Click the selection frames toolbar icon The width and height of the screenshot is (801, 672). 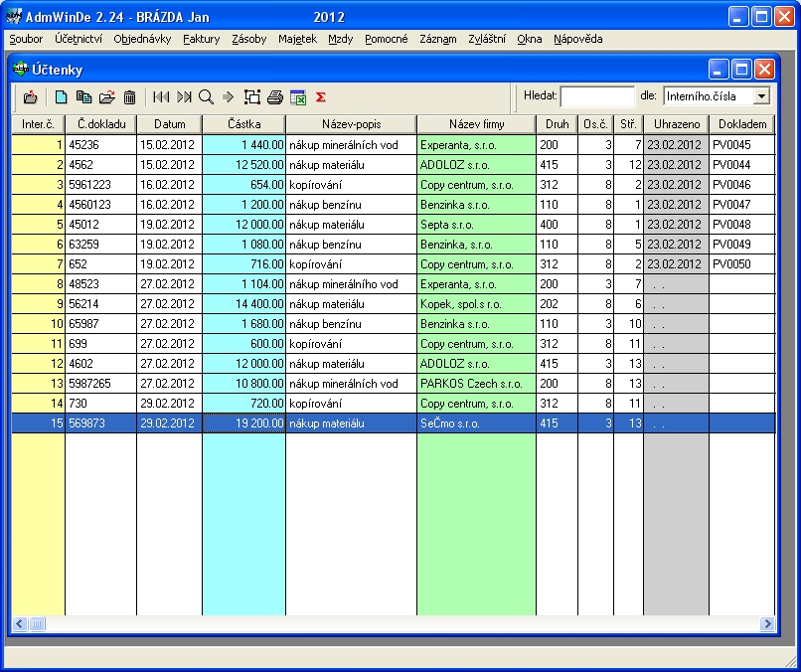[251, 97]
